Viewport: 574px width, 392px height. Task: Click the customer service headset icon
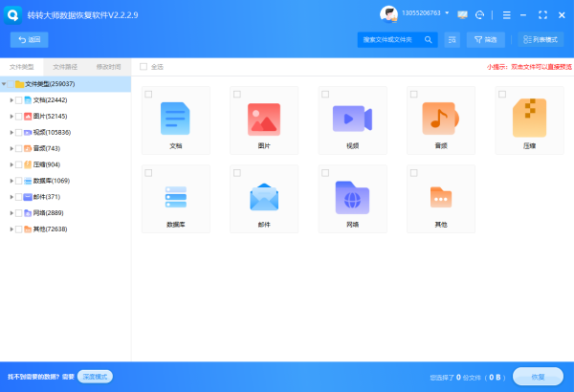pos(479,14)
